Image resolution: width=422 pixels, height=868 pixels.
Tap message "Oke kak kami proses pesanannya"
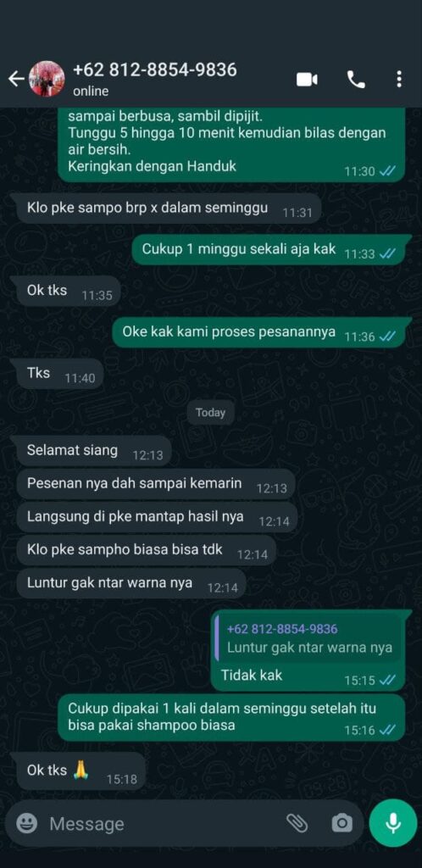262,332
